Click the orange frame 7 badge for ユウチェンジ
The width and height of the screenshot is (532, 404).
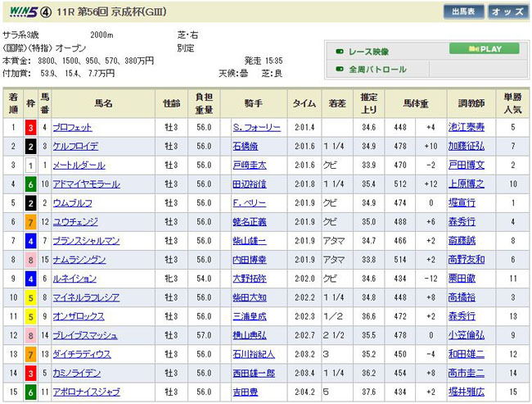coord(29,222)
